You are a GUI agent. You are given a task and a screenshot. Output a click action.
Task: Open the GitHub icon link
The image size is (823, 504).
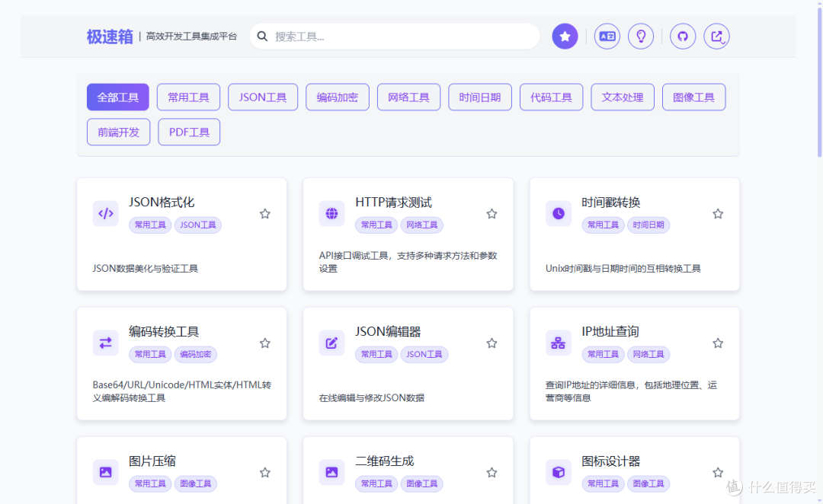(x=682, y=37)
